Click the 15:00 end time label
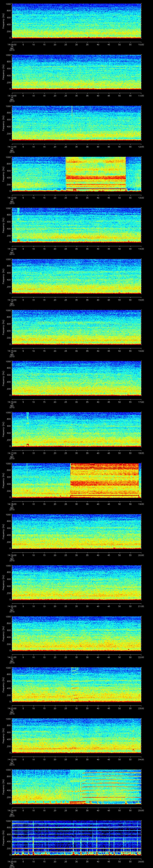Viewport: 153px width, 868px height. click(141, 300)
